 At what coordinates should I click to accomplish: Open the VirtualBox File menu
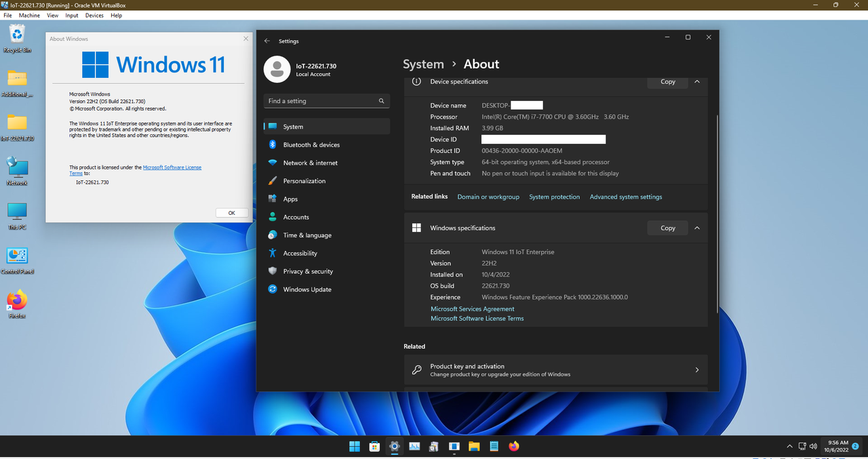tap(8, 15)
